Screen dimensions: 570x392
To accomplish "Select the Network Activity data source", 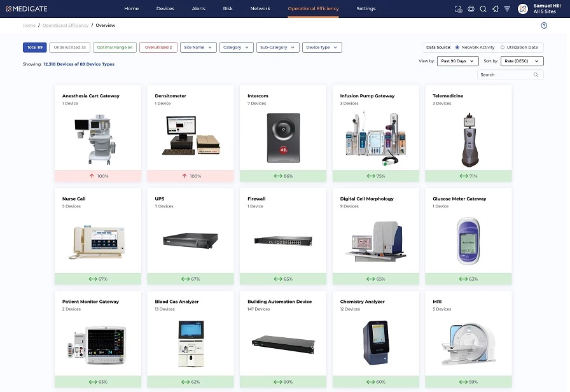I will [x=458, y=47].
